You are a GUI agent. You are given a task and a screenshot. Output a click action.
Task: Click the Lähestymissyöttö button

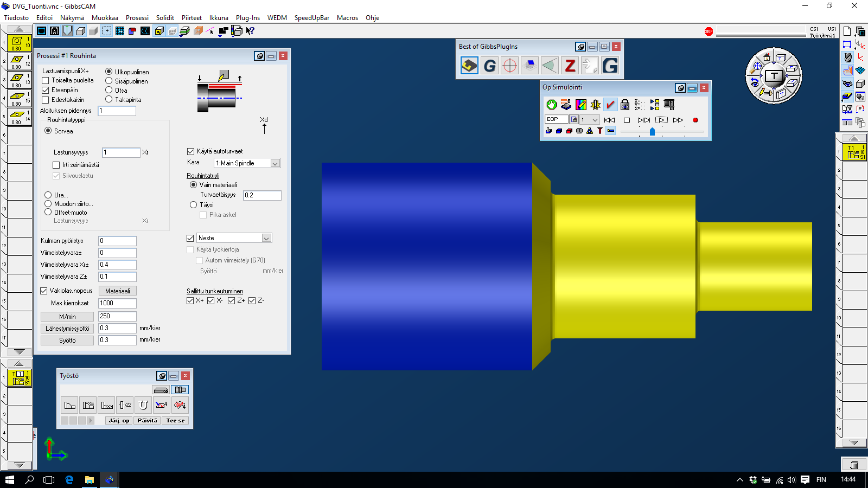(x=67, y=329)
